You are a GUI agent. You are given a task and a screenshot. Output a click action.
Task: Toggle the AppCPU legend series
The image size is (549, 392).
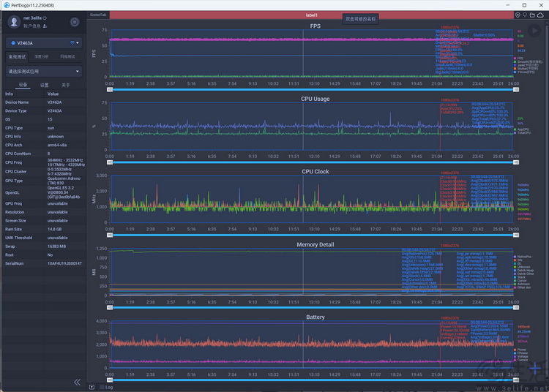[521, 129]
